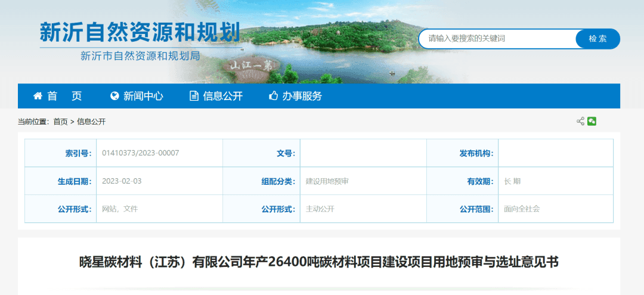
Task: Click the home icon in navigation bar
Action: (38, 96)
